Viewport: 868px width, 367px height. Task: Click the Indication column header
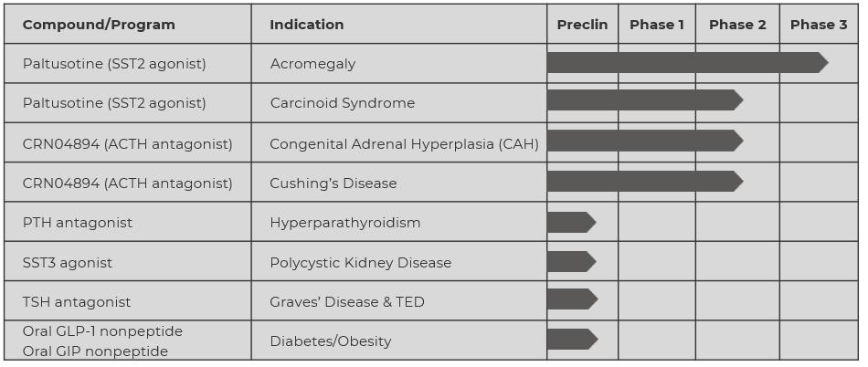click(307, 25)
